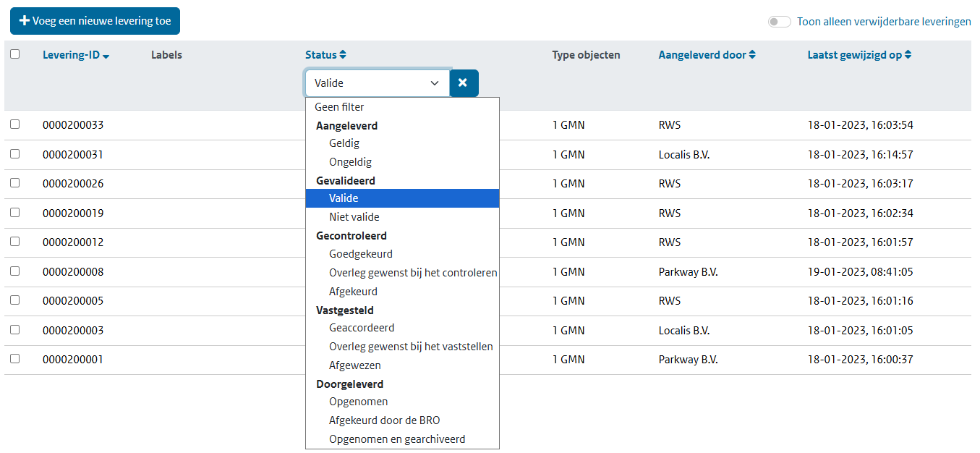Open levering 0000200001 row
This screenshot has width=980, height=453.
coord(73,360)
